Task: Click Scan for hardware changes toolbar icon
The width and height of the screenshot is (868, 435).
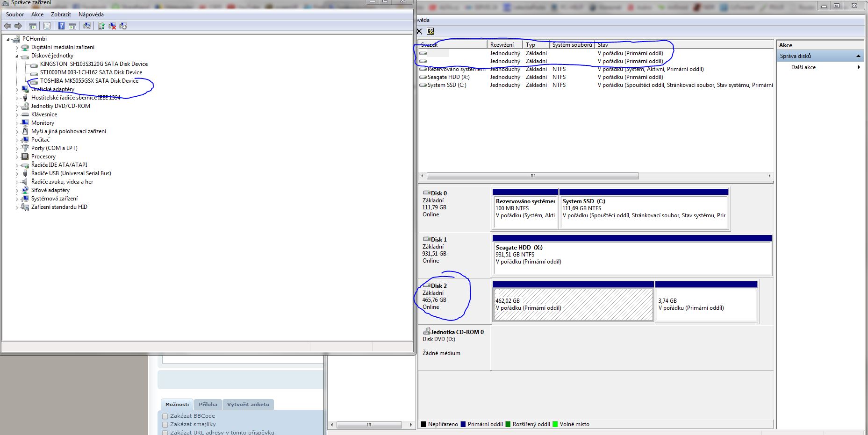Action: click(86, 26)
